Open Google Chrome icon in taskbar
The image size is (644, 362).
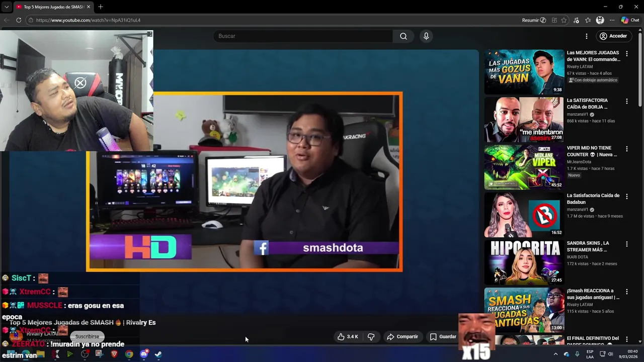[x=129, y=354]
